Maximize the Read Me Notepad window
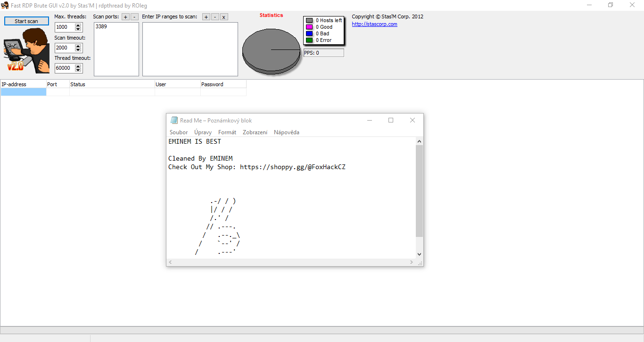The image size is (644, 342). (391, 120)
